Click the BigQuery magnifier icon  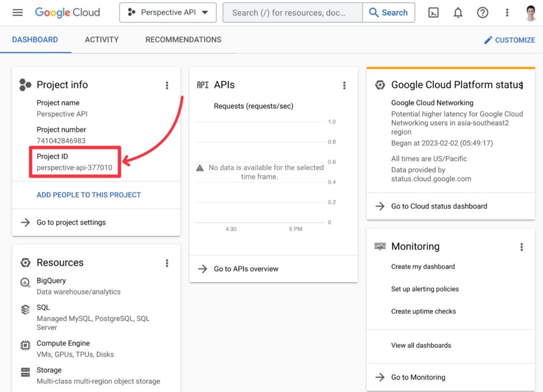(x=25, y=283)
